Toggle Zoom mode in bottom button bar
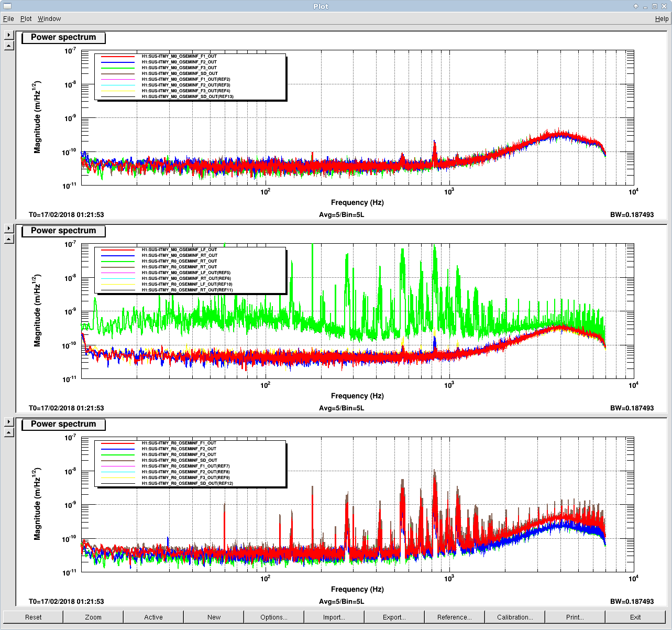The height and width of the screenshot is (630, 672). [x=93, y=617]
